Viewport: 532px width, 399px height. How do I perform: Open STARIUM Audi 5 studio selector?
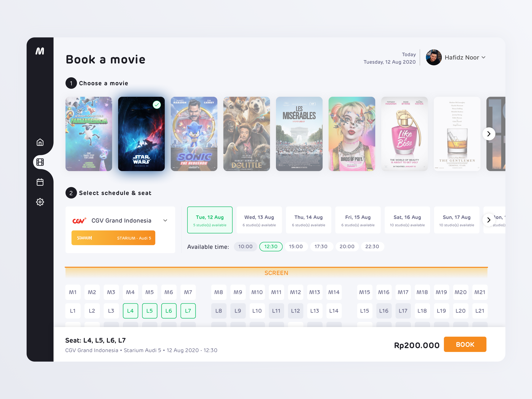(x=113, y=238)
